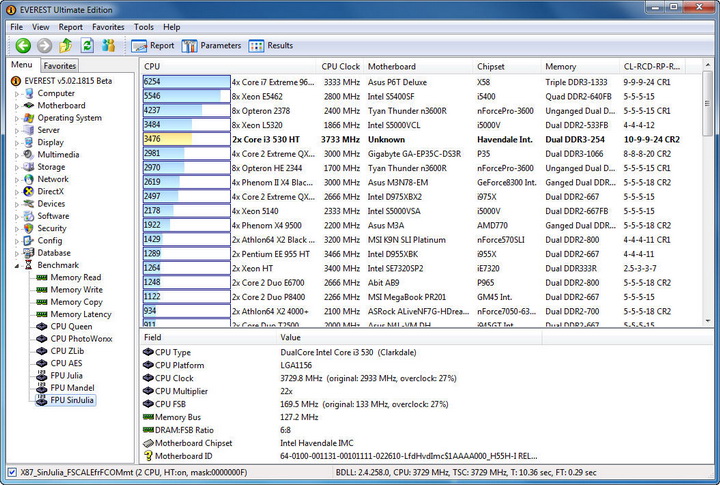Expand the Motherboard tree node arrow
Viewport: 720px width, 485px height.
click(x=17, y=106)
